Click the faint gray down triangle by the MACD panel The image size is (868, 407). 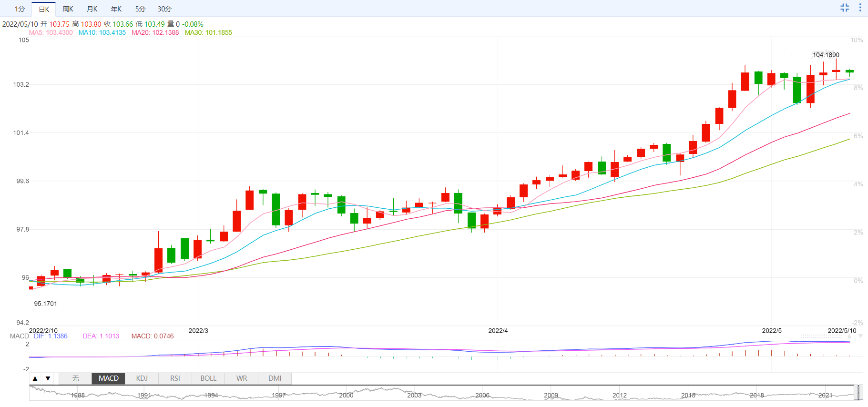tap(860, 336)
